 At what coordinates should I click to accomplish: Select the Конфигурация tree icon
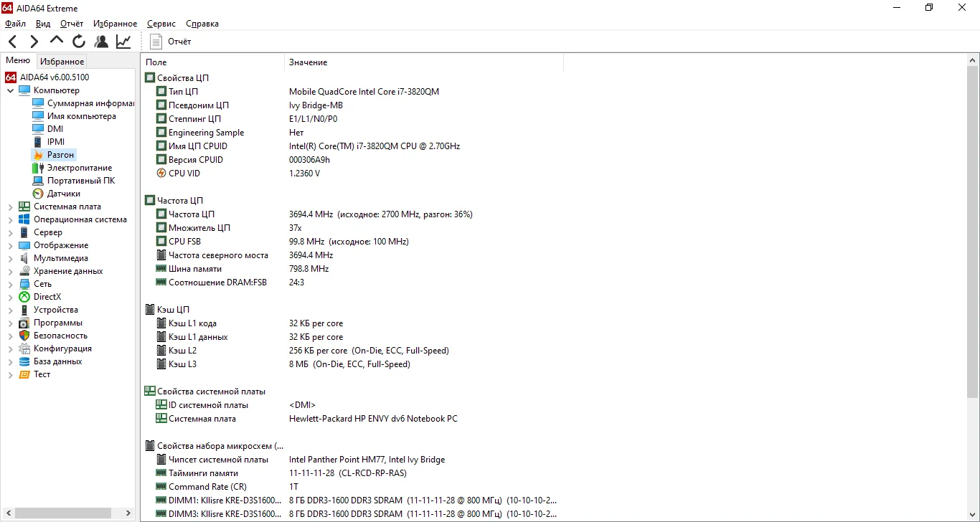pyautogui.click(x=24, y=348)
